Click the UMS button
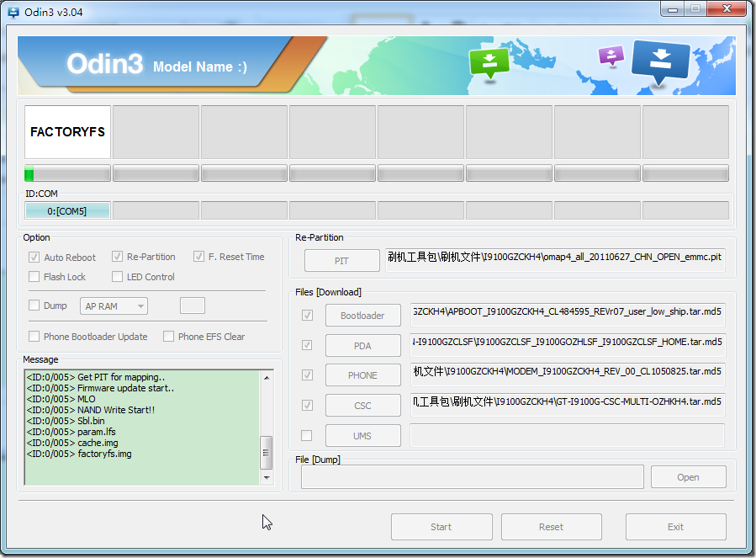 point(363,436)
